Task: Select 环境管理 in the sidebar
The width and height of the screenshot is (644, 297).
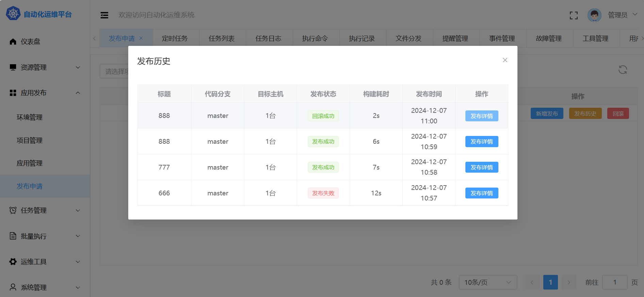Action: [x=30, y=117]
